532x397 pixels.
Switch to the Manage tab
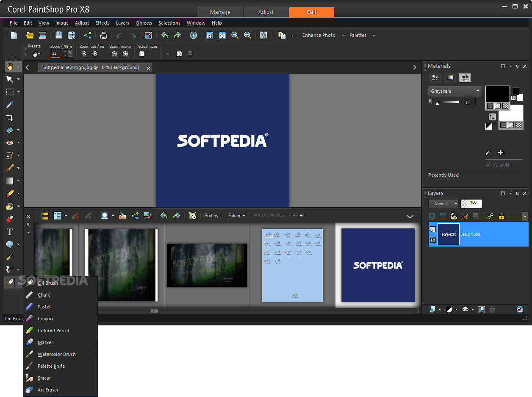pyautogui.click(x=220, y=12)
